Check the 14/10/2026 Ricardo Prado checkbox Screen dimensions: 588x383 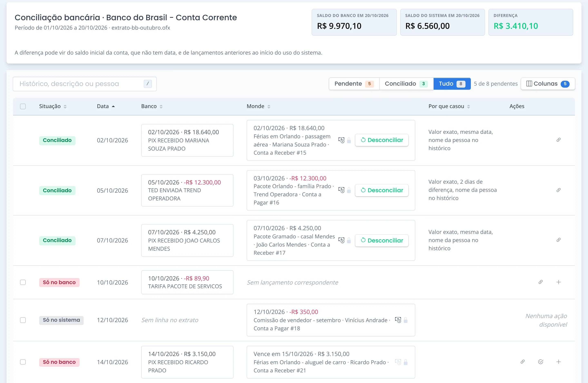(x=23, y=362)
